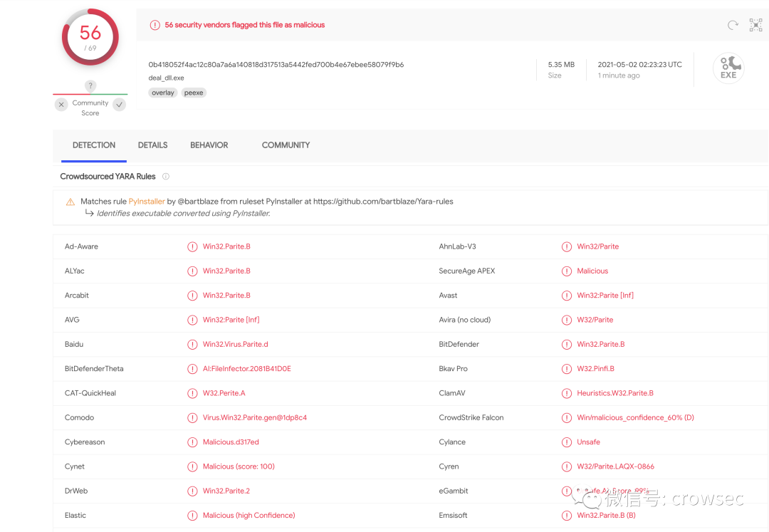Click the info icon beside Crowdsourced YARA Rules
This screenshot has height=532, width=769.
(x=166, y=177)
